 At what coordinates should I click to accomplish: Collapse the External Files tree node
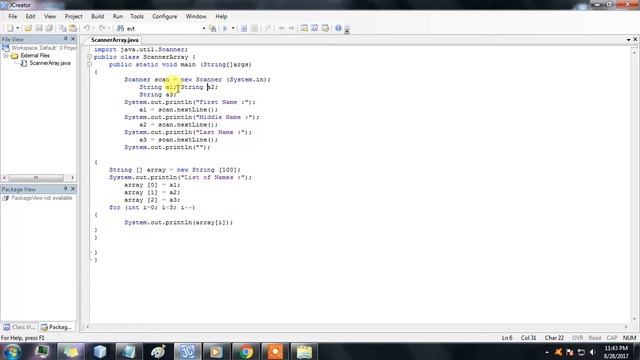point(6,56)
